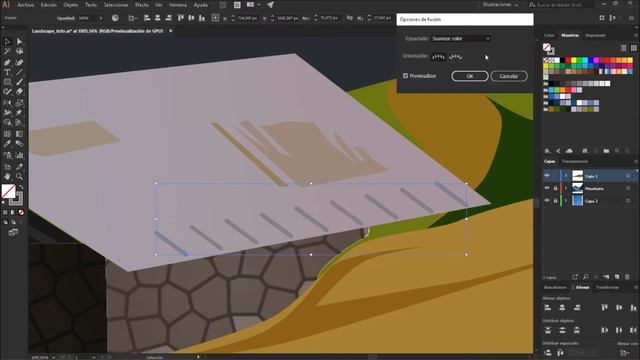
Task: Click target circle of Mountains layer
Action: point(628,188)
